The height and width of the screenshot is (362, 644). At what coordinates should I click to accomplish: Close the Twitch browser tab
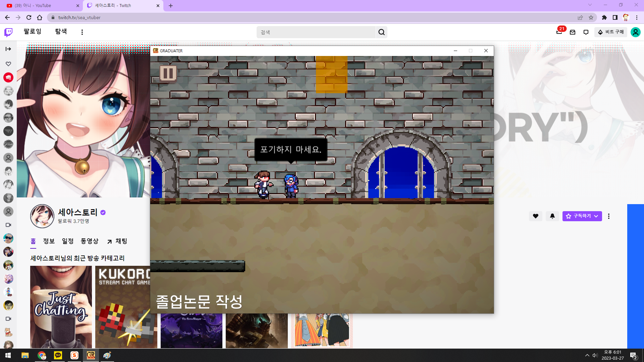[x=158, y=6]
